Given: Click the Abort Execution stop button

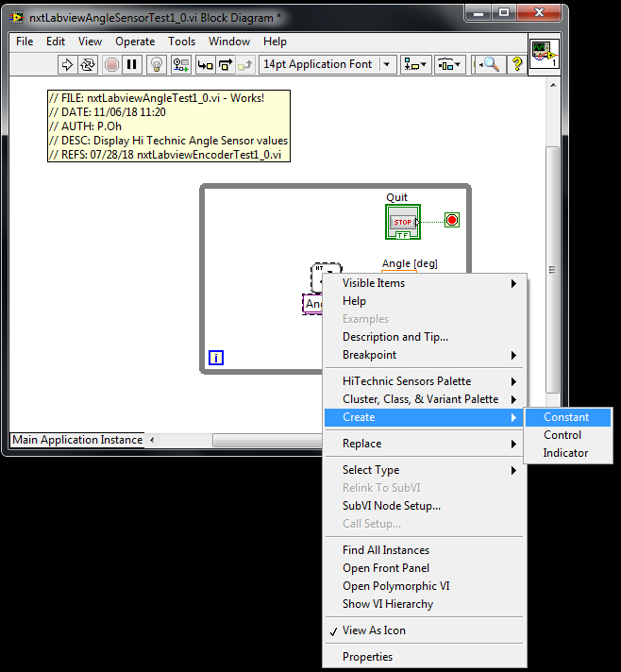Looking at the screenshot, I should click(111, 65).
